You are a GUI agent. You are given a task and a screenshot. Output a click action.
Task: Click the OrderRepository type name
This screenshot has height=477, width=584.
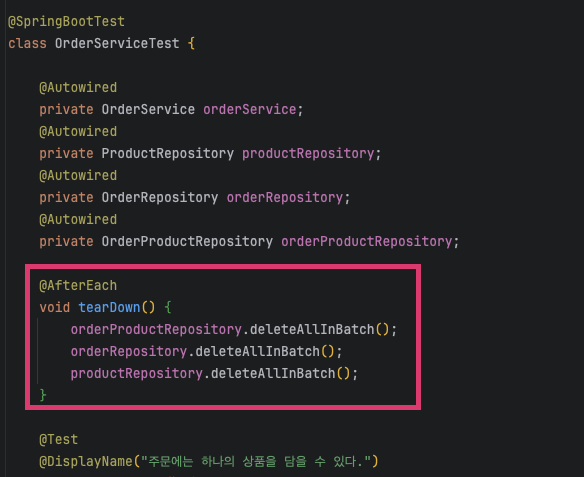click(x=160, y=197)
